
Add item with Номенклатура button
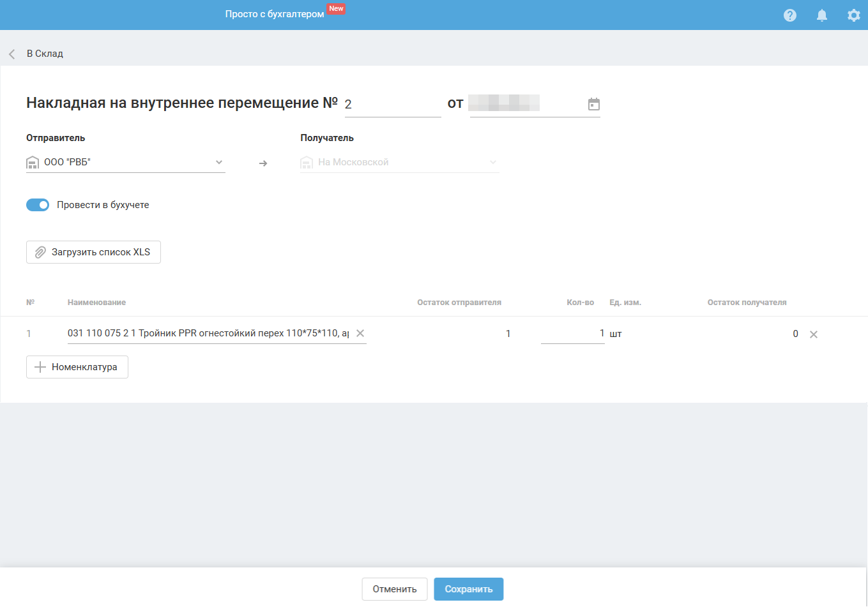[77, 367]
